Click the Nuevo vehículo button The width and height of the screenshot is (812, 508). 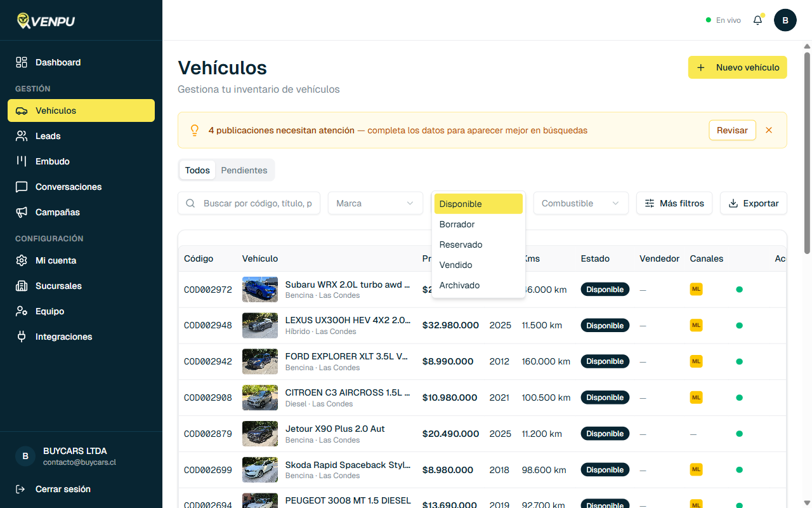click(x=737, y=67)
